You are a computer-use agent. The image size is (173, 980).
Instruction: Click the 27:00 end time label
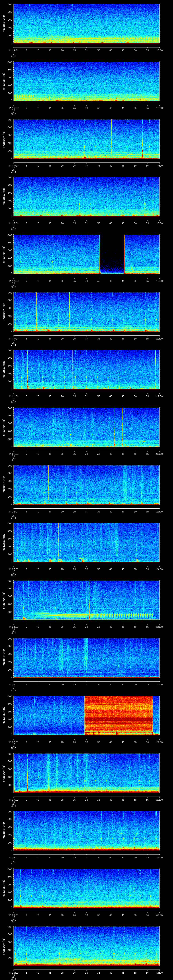point(160,742)
